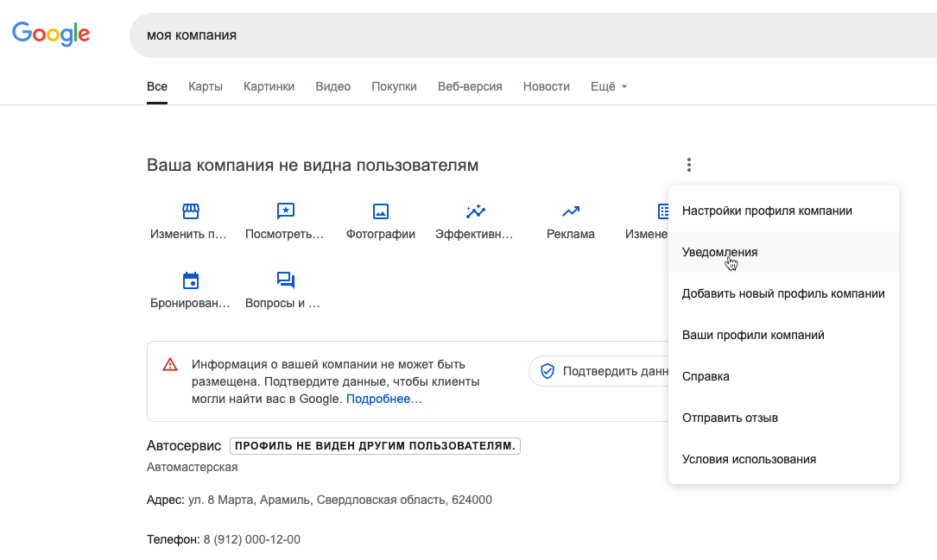
Task: Switch to the Картинки tab
Action: [269, 86]
